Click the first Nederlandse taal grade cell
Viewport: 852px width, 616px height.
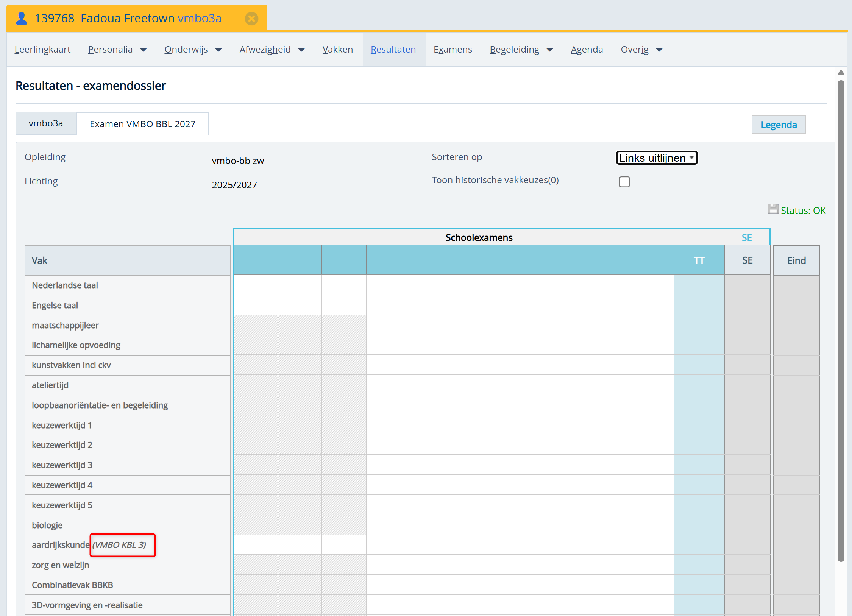click(256, 285)
